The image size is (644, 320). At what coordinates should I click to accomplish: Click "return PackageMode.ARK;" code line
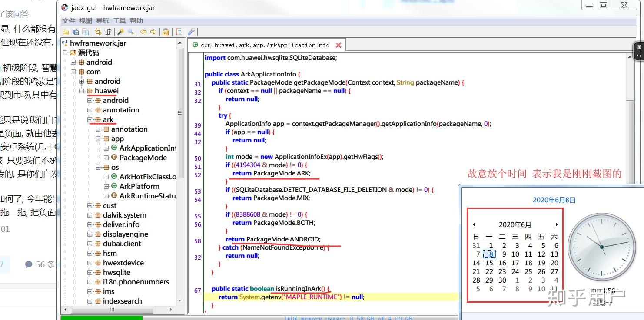coord(271,173)
